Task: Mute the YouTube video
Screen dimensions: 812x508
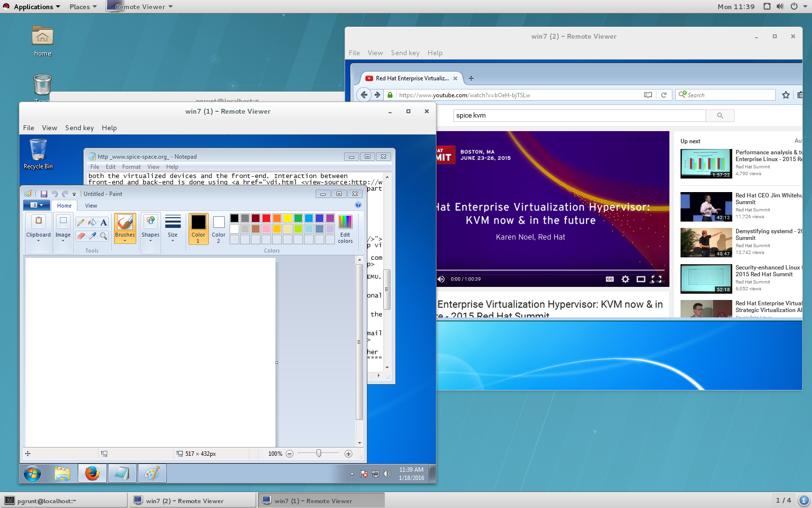Action: click(441, 279)
